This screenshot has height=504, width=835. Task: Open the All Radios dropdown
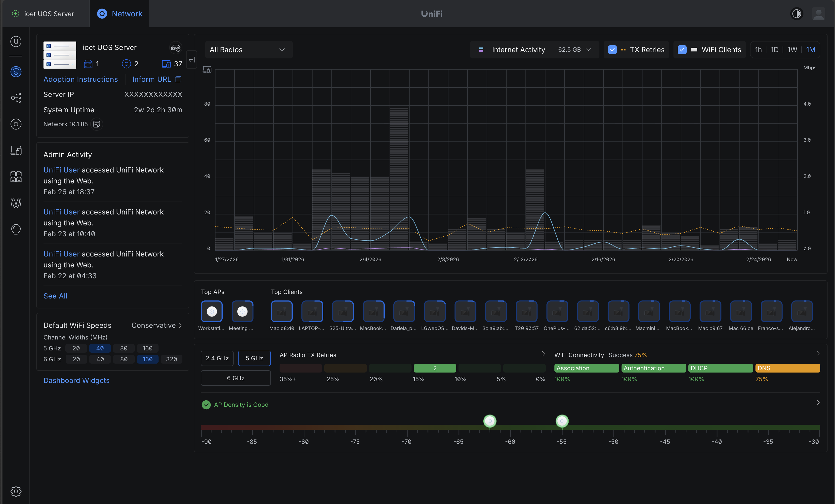249,49
